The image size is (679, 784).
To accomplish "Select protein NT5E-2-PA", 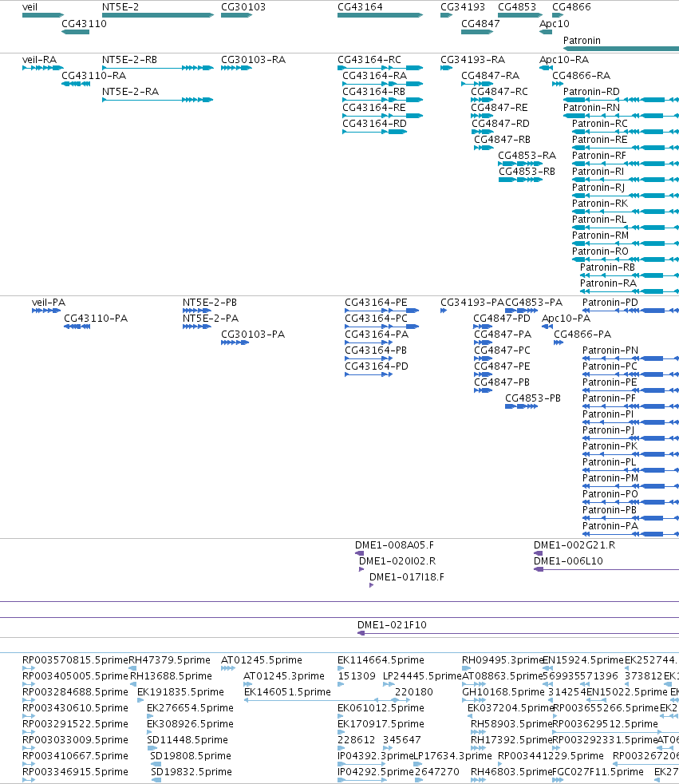I will 211,319.
